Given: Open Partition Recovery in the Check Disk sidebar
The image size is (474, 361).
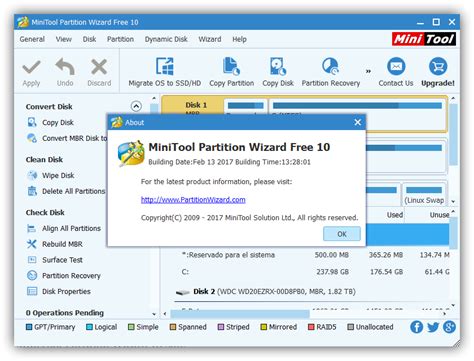Looking at the screenshot, I should (64, 276).
